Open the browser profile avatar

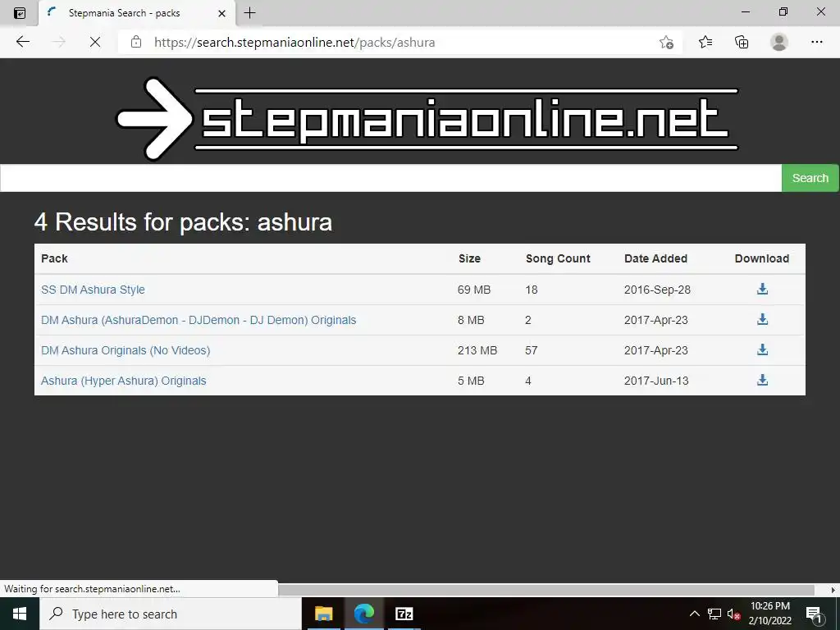[779, 42]
